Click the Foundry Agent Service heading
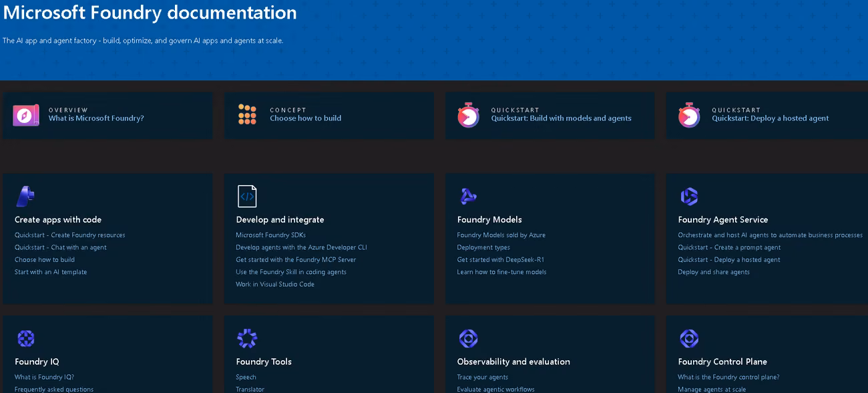This screenshot has height=393, width=868. 723,219
